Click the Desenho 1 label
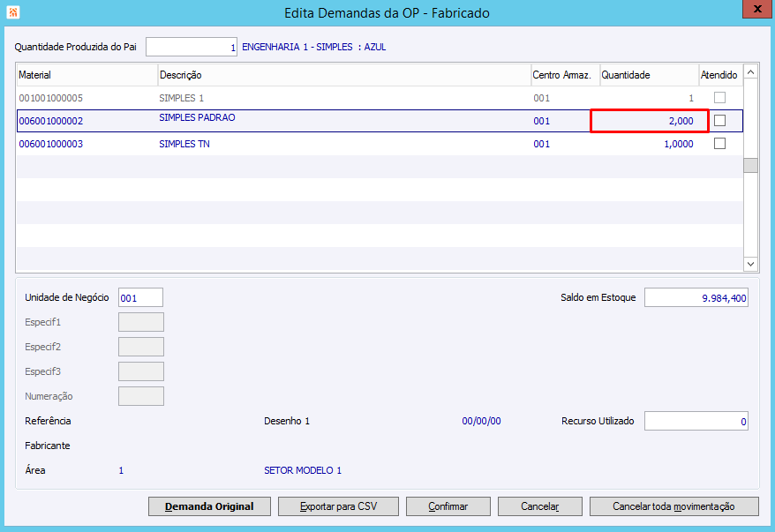Screen dimensions: 775x532 (x=287, y=421)
